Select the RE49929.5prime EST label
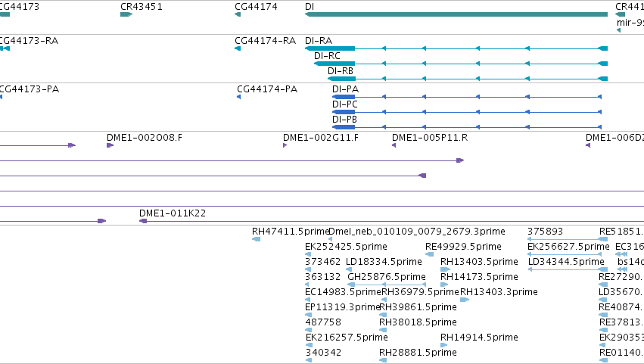The width and height of the screenshot is (644, 364). pos(463,247)
